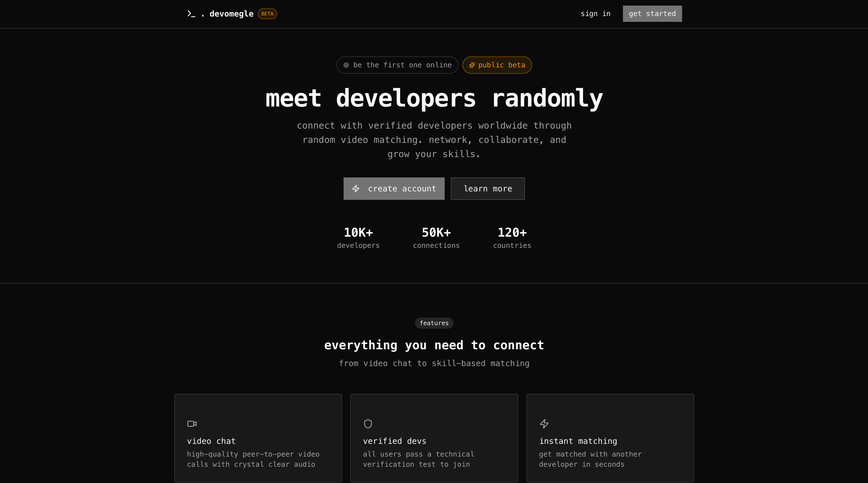
Task: Open the instant matching feature card
Action: click(x=610, y=438)
